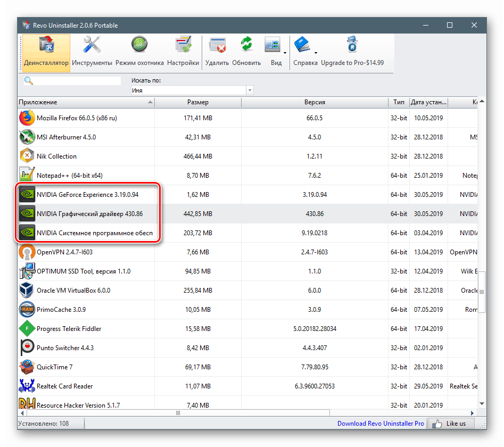Click the Resource Hacker icon
This screenshot has height=447, width=504.
[27, 403]
